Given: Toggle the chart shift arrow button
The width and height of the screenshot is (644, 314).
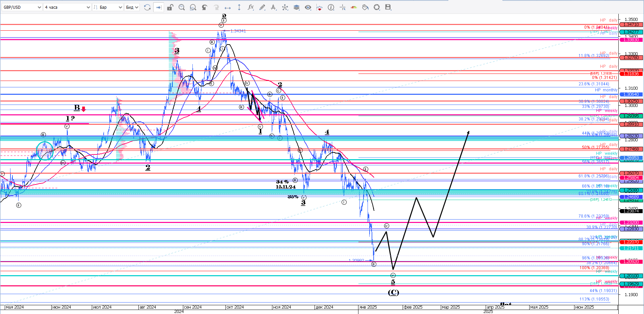Looking at the screenshot, I should [159, 7].
